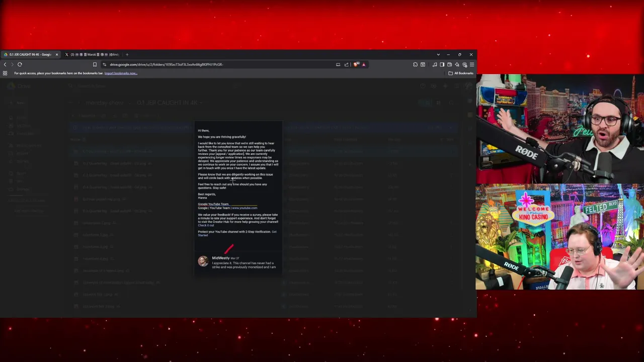Open the Brave Playlist music note icon
The width and height of the screenshot is (644, 362).
pyautogui.click(x=435, y=64)
